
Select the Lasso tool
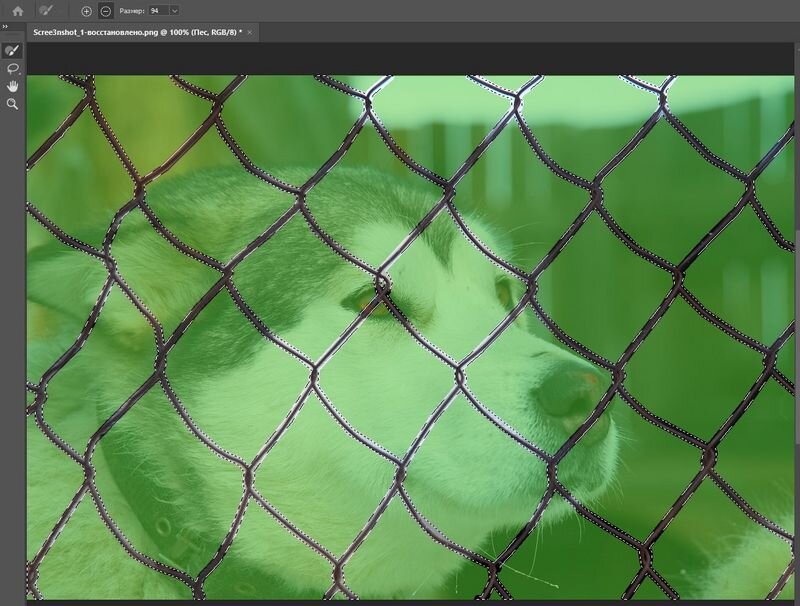(x=12, y=68)
